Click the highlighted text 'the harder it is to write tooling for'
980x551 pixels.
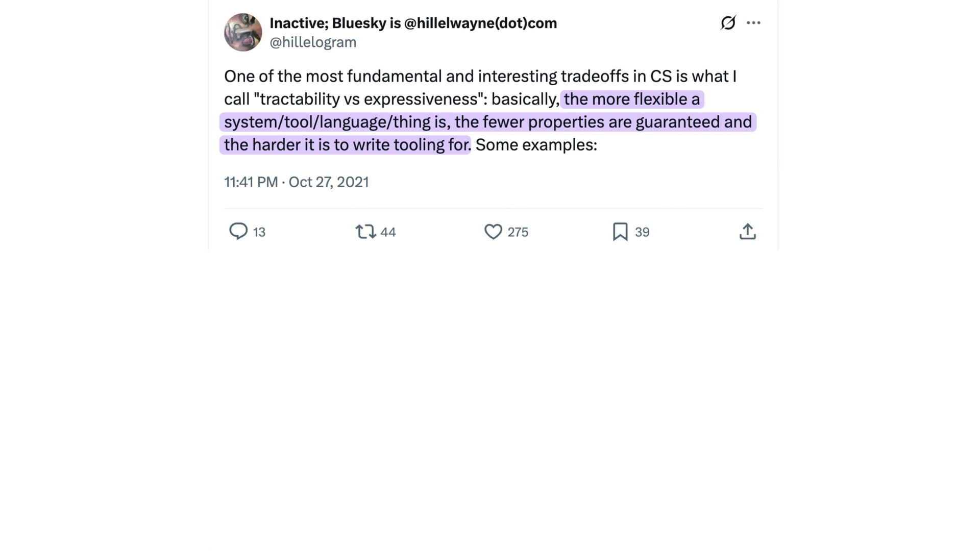tap(346, 145)
